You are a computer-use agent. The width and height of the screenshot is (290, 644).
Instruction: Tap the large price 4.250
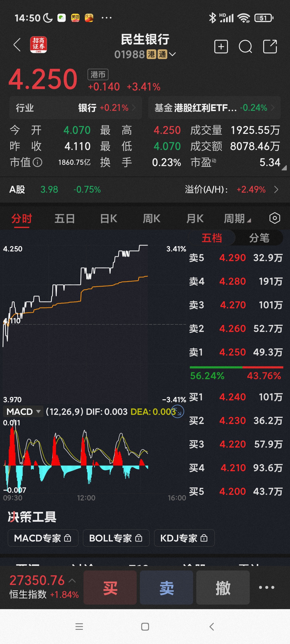point(43,79)
